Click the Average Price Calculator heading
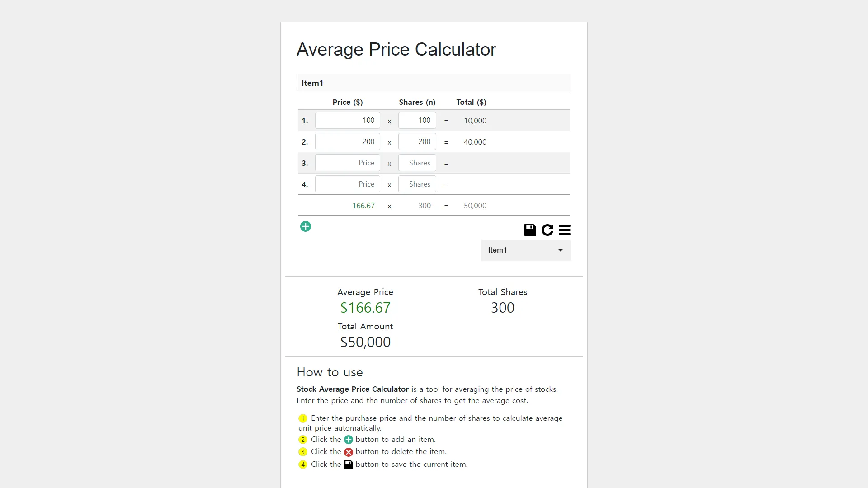 (x=396, y=49)
